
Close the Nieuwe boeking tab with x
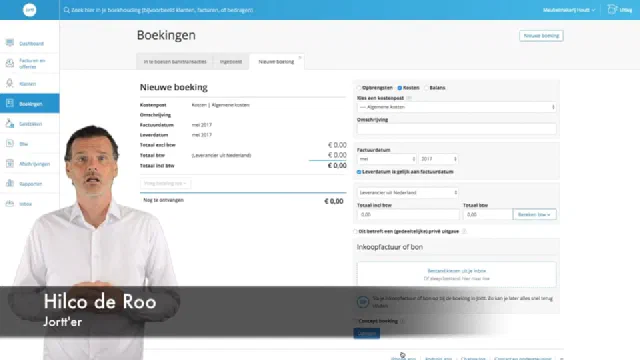click(x=300, y=58)
